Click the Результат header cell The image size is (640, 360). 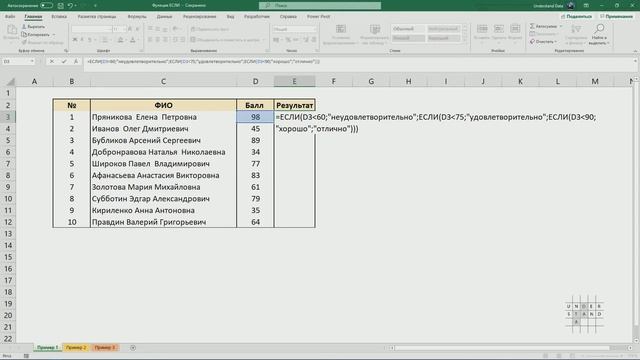tap(294, 105)
